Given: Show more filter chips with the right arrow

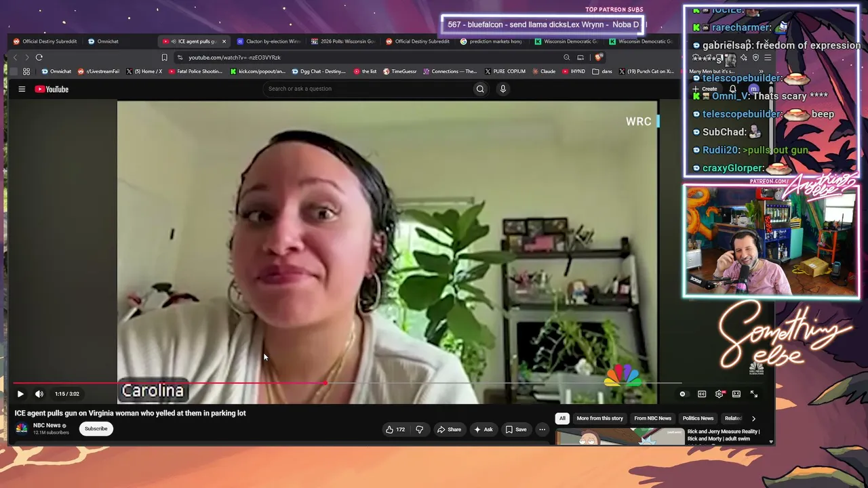Looking at the screenshot, I should coord(753,418).
